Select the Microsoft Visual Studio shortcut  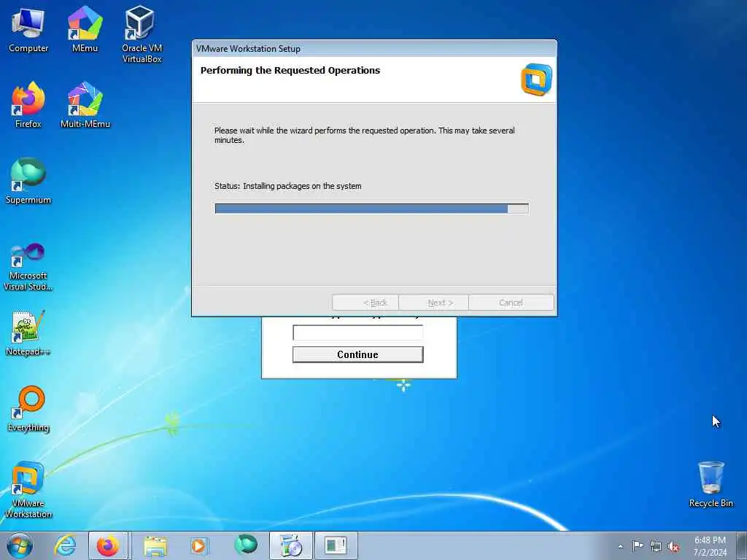pos(28,267)
